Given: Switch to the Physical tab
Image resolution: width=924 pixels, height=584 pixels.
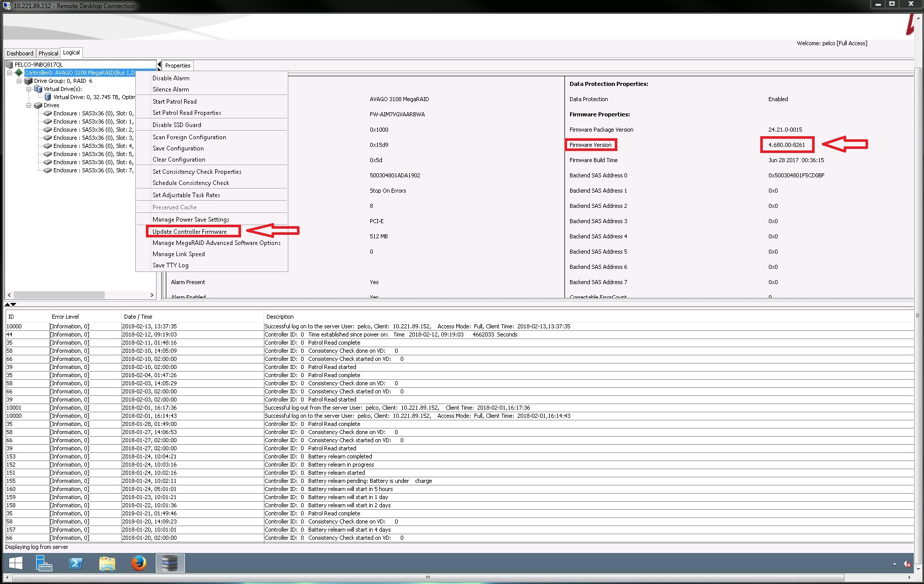Looking at the screenshot, I should 48,53.
